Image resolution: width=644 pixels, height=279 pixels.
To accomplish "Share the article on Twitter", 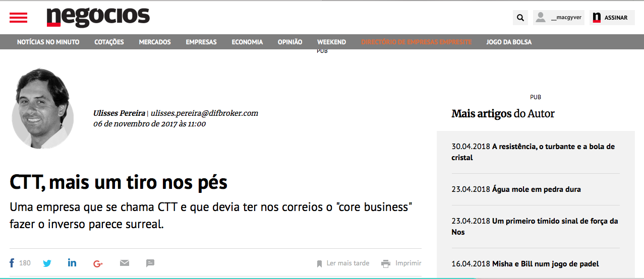I will pos(47,263).
